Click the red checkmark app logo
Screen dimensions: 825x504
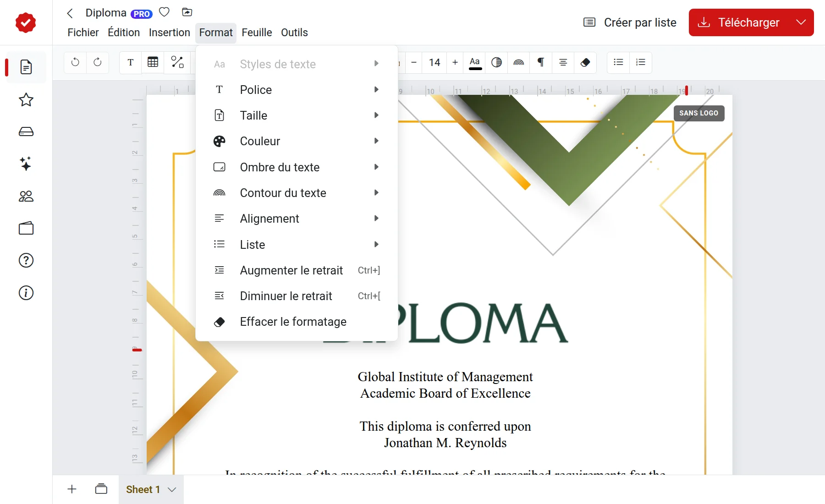point(26,22)
